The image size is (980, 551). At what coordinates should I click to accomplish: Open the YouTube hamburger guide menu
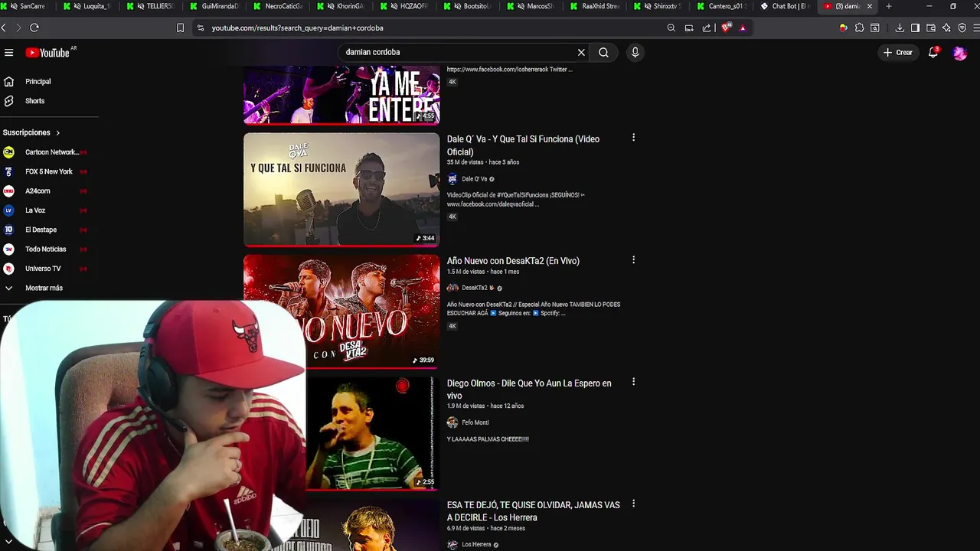[9, 53]
